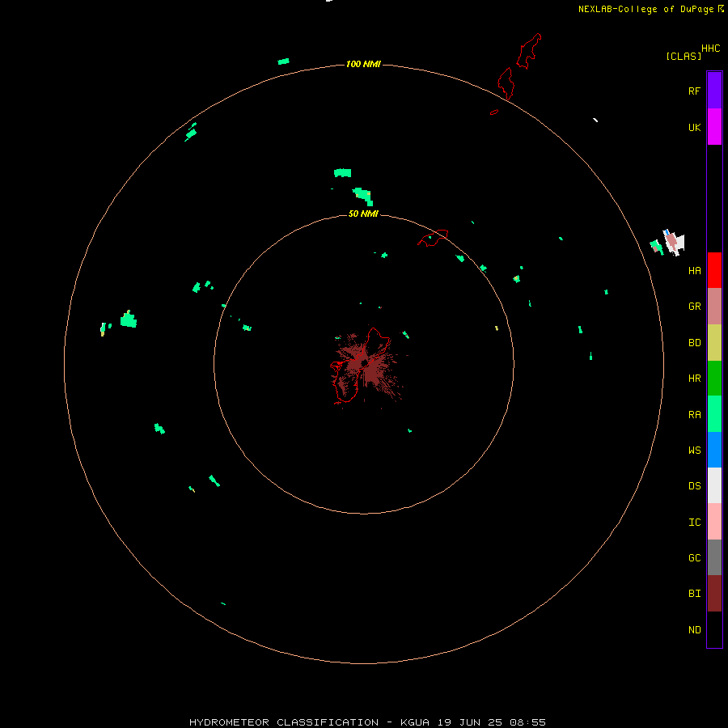Pick the yellow BD legend swatch
728x728 pixels.
pos(714,342)
